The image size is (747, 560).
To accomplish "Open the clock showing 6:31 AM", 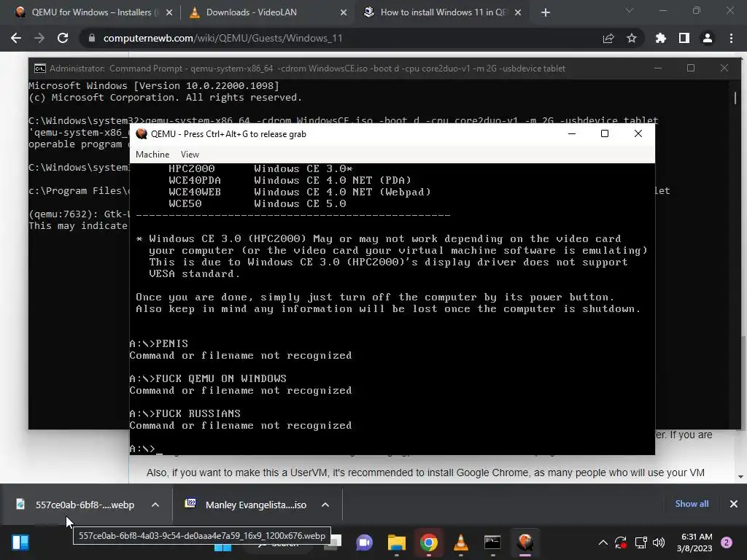I will [x=694, y=542].
